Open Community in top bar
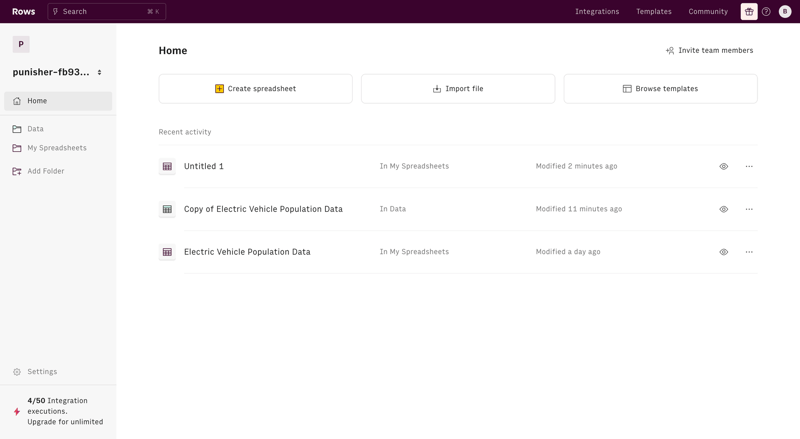800x439 pixels. [708, 11]
